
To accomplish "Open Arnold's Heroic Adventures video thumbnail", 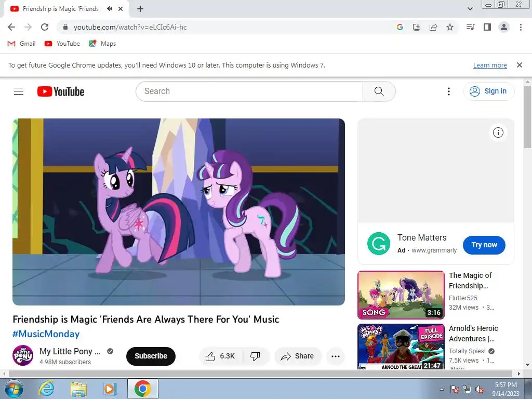I will point(401,347).
